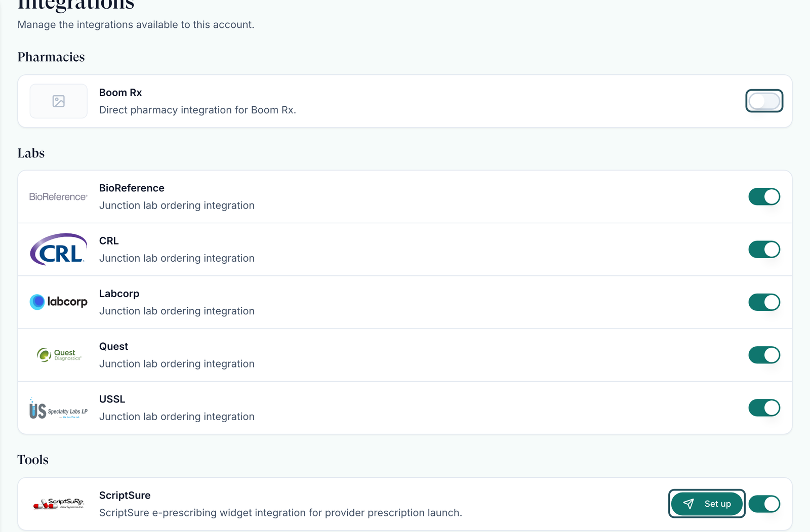Click 'Manage the integrations available to this account.'

pos(136,25)
